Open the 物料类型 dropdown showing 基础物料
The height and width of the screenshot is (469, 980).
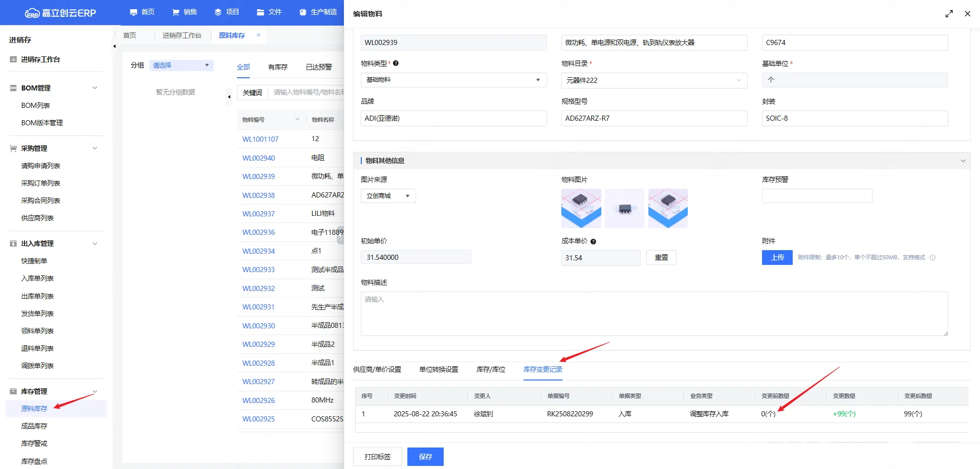[x=453, y=80]
